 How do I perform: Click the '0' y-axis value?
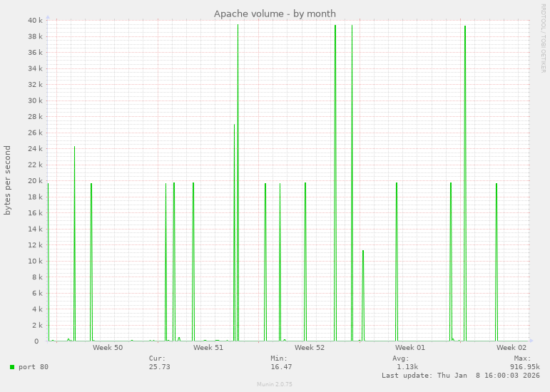coord(36,341)
